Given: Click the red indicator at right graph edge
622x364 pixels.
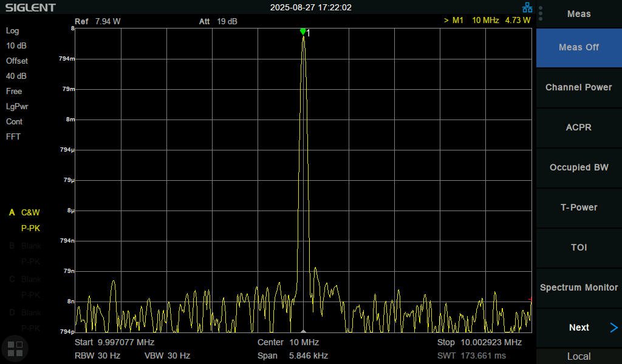Looking at the screenshot, I should coord(531,300).
